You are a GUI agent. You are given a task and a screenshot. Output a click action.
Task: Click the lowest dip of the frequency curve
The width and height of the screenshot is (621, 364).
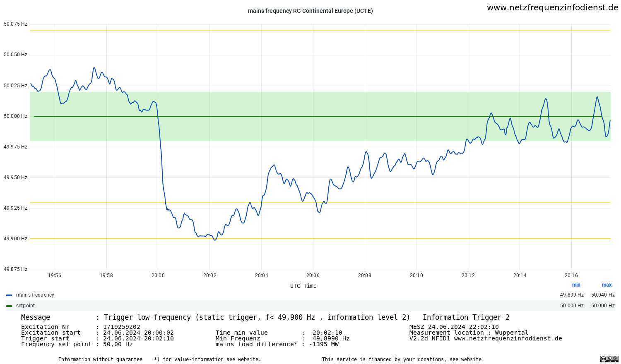pyautogui.click(x=215, y=240)
